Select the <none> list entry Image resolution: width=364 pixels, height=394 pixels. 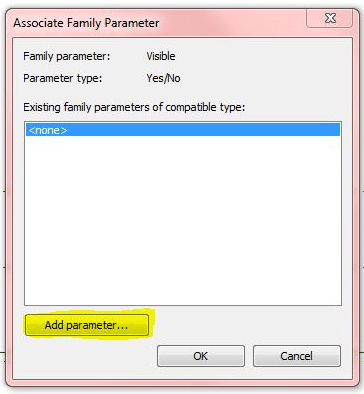183,130
